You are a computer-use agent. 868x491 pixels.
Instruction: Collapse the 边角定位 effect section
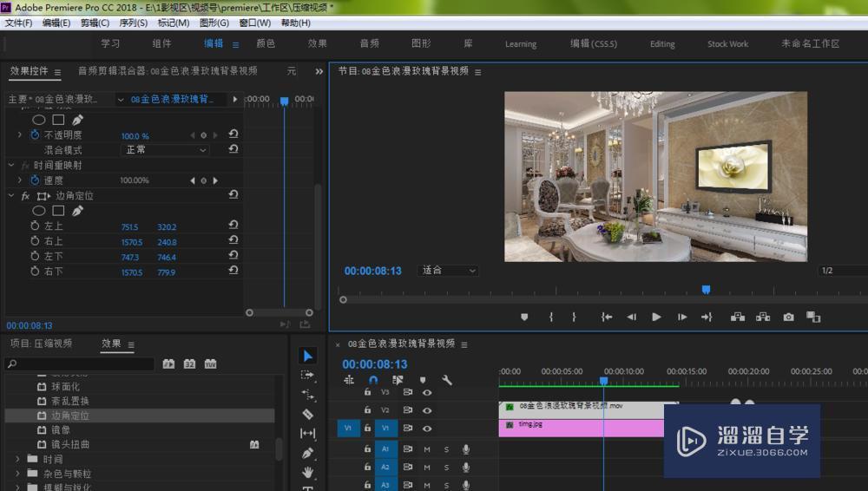11,195
